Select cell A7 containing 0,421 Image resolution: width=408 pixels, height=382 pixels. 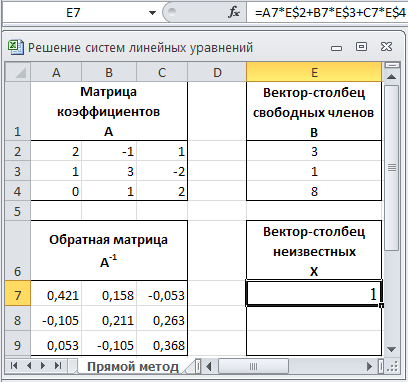(56, 293)
